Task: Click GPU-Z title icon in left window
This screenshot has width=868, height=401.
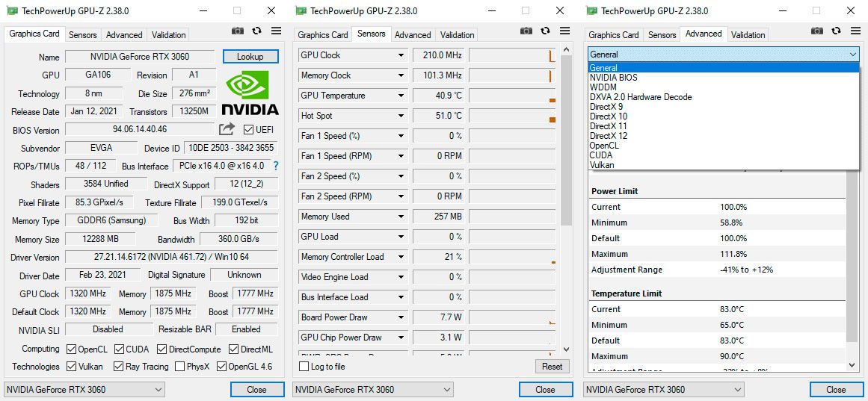Action: click(x=12, y=10)
